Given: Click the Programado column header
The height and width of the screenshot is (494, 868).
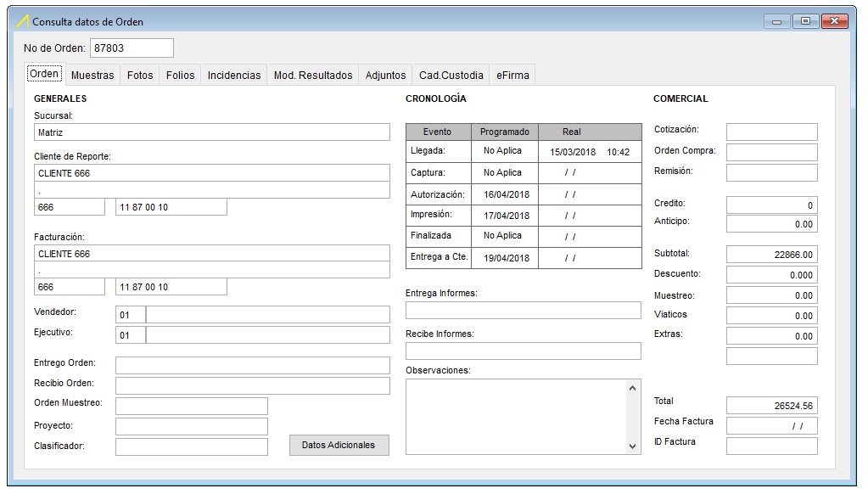Looking at the screenshot, I should [x=505, y=132].
